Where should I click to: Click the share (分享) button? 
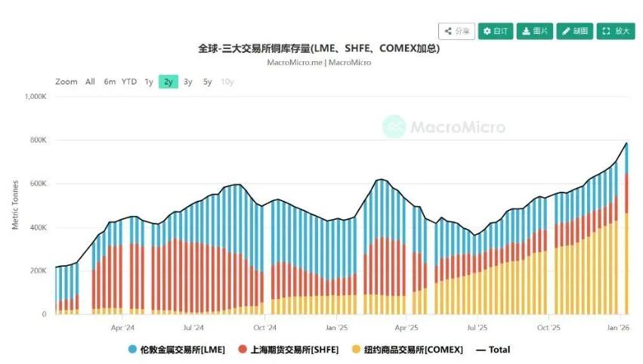coord(456,31)
